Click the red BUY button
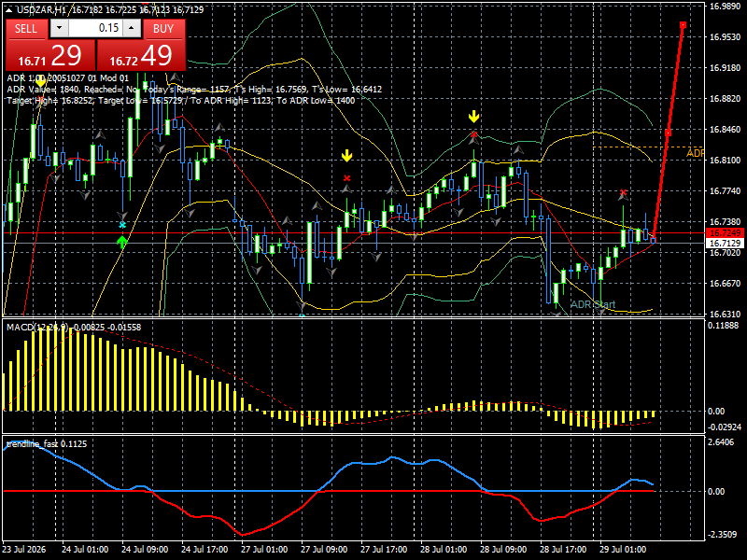747x560 pixels. (x=163, y=29)
